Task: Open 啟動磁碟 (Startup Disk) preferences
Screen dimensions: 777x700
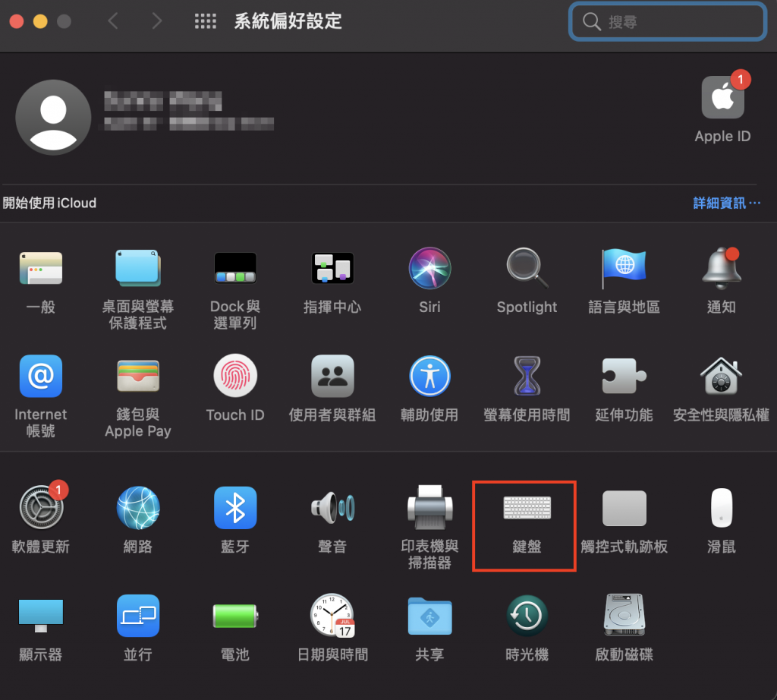Action: (624, 615)
